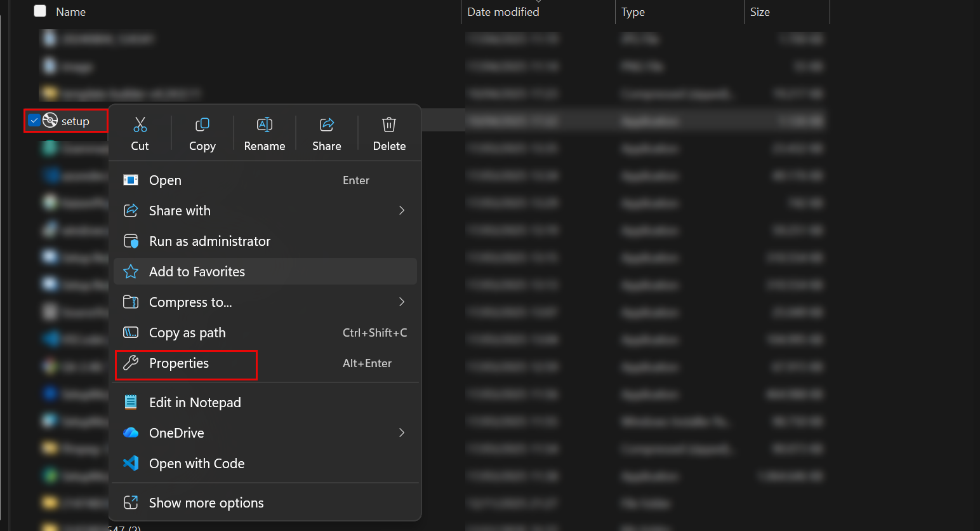Select Copy as path

187,333
